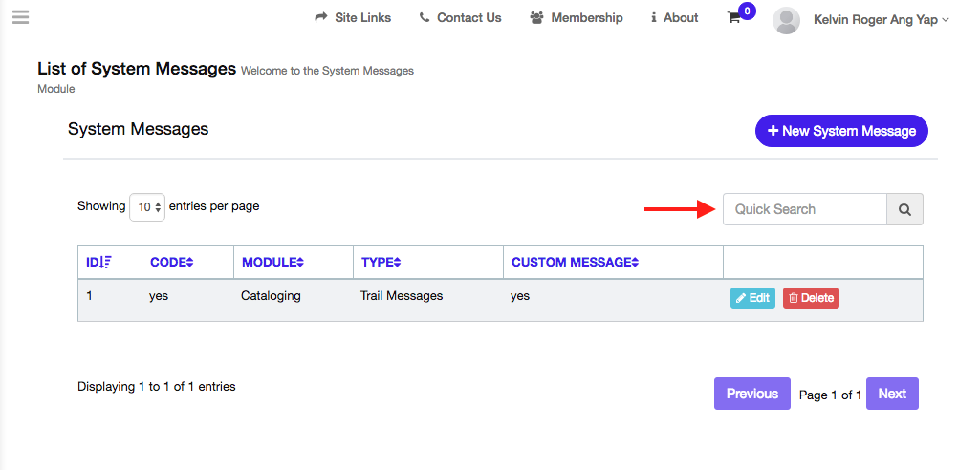Expand Kelvin Roger Ang Yap user menu
Viewport: 980px width, 470px height.
[x=881, y=19]
